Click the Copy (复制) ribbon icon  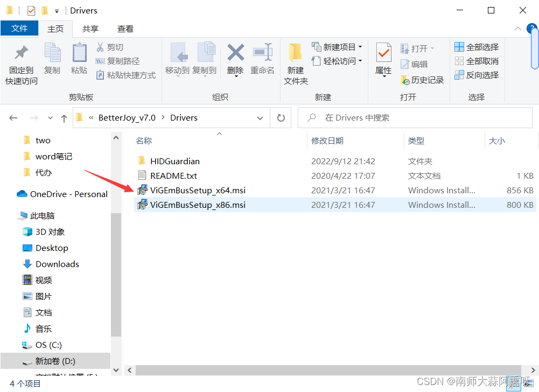(x=52, y=53)
